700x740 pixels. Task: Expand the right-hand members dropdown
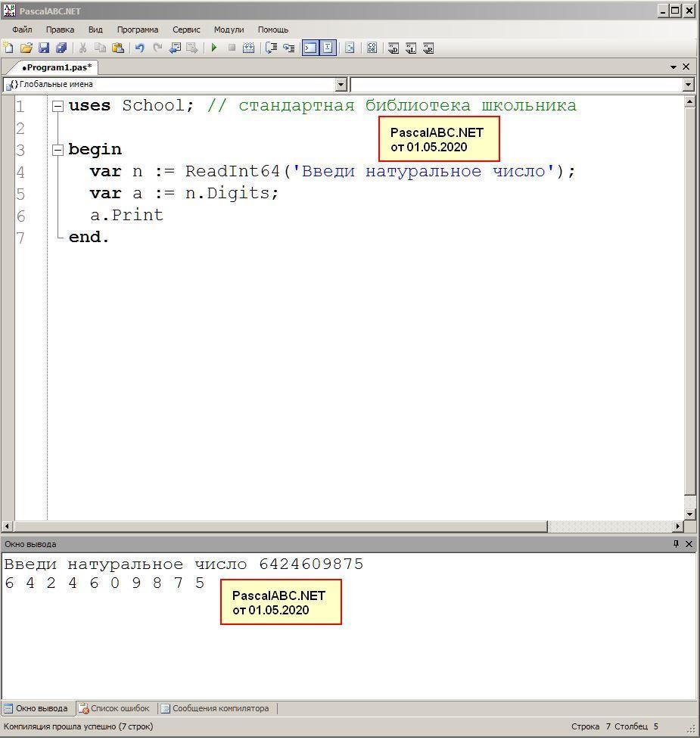point(688,85)
